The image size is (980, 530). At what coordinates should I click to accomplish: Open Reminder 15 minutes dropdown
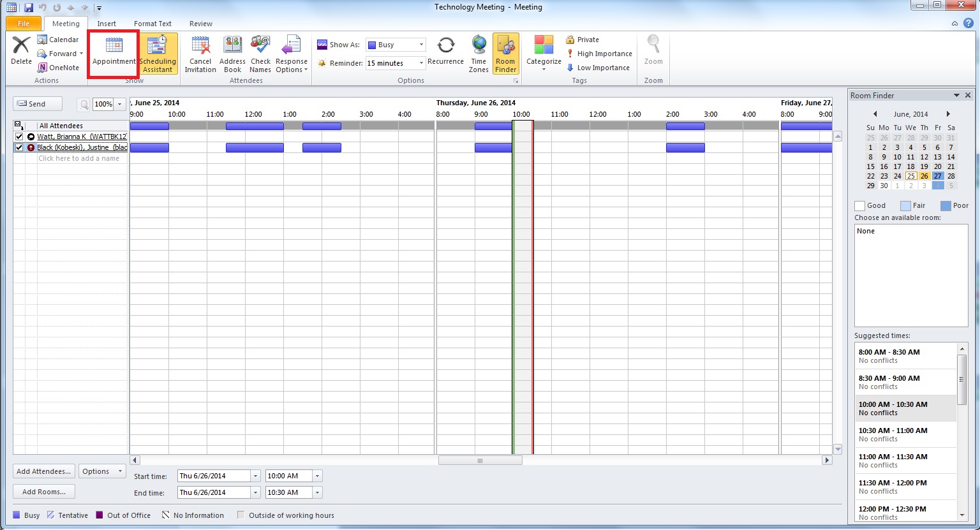(421, 63)
